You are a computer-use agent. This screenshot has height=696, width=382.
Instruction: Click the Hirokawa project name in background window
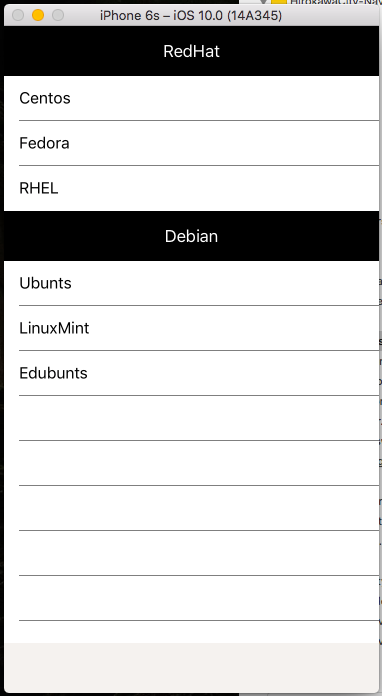[335, 2]
